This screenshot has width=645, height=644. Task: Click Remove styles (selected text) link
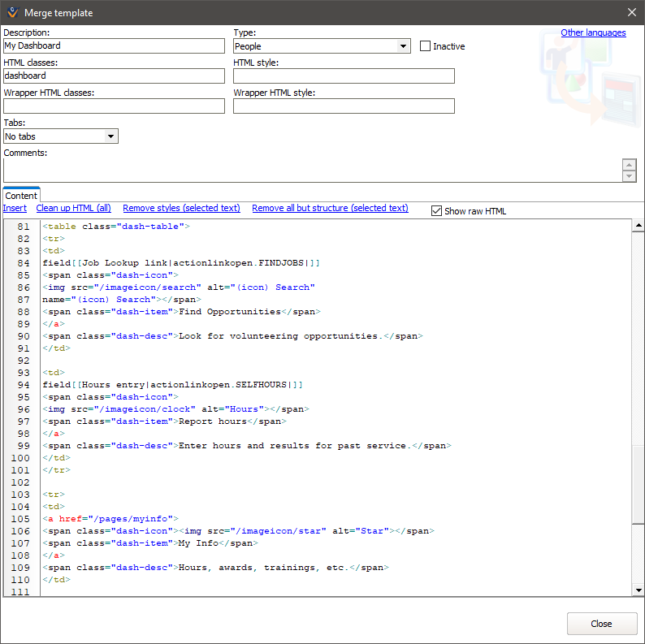coord(181,208)
